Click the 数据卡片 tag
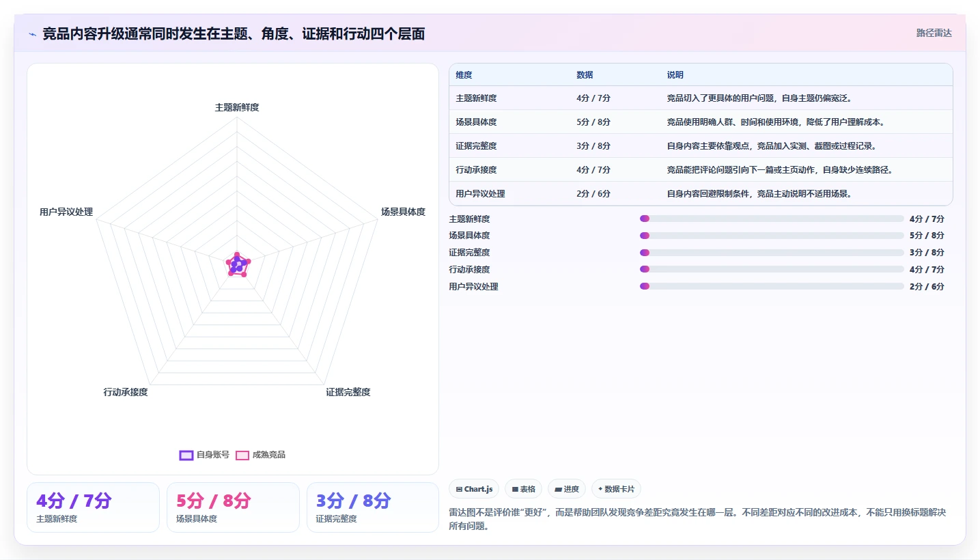 pos(616,489)
